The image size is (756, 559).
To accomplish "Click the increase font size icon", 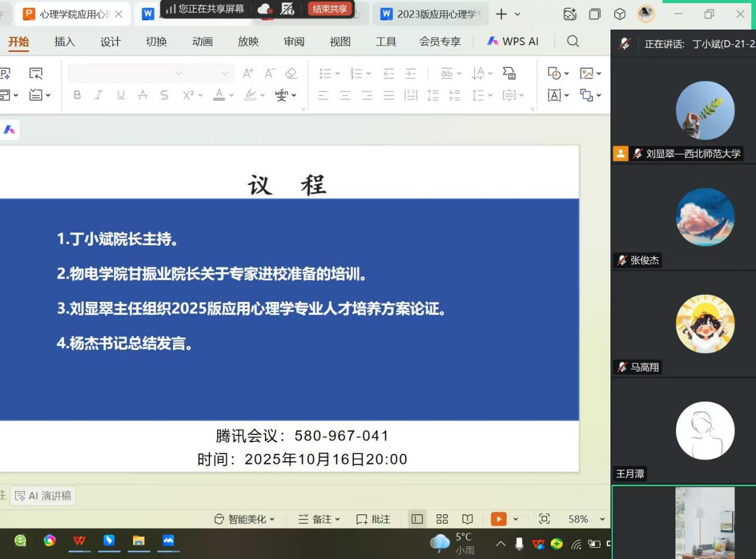I will (248, 73).
